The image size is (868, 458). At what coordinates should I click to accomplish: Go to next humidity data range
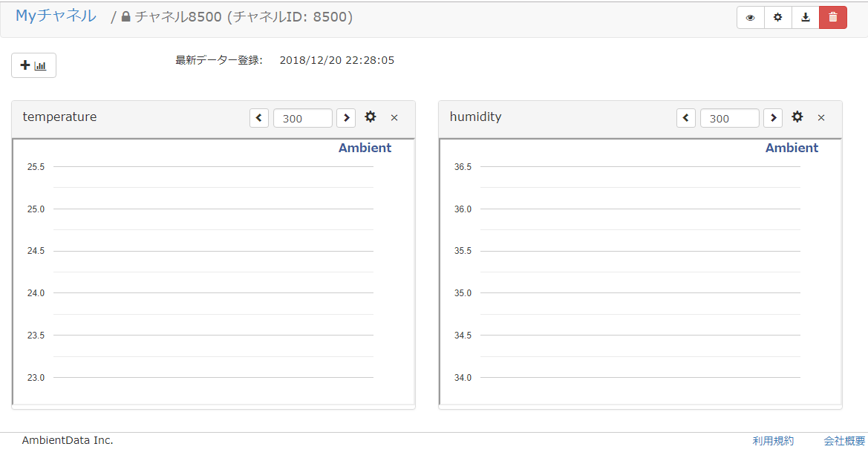click(x=773, y=118)
